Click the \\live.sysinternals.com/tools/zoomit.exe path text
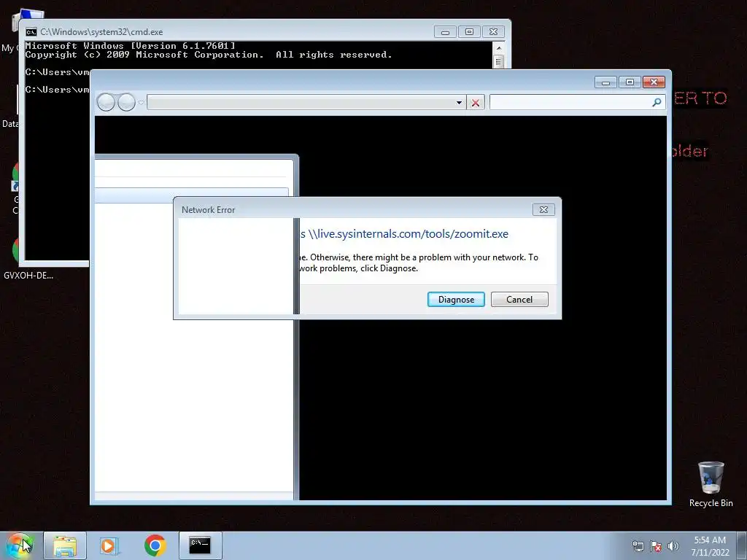The width and height of the screenshot is (747, 560). coord(408,234)
